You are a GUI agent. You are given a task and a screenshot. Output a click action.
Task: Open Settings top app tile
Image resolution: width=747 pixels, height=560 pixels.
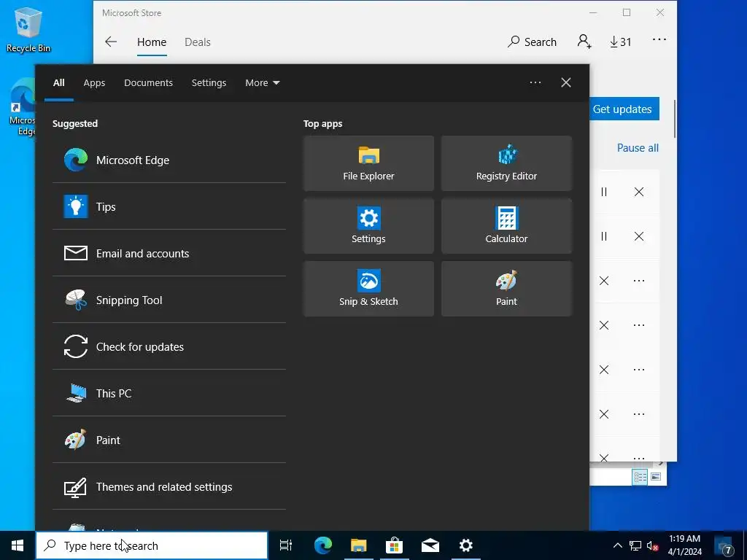(368, 226)
